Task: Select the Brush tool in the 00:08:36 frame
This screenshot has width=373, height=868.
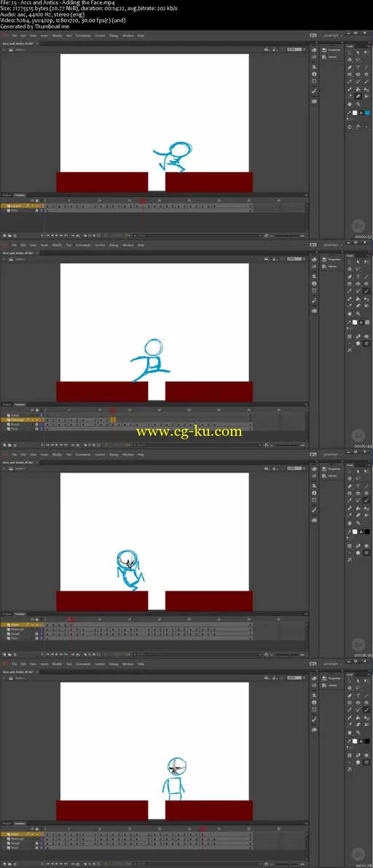Action: (366, 500)
